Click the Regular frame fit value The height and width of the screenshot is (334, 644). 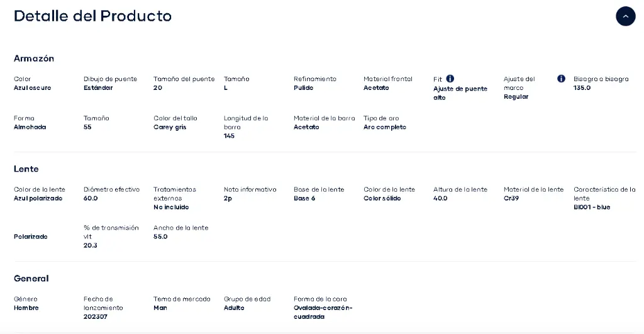point(516,97)
